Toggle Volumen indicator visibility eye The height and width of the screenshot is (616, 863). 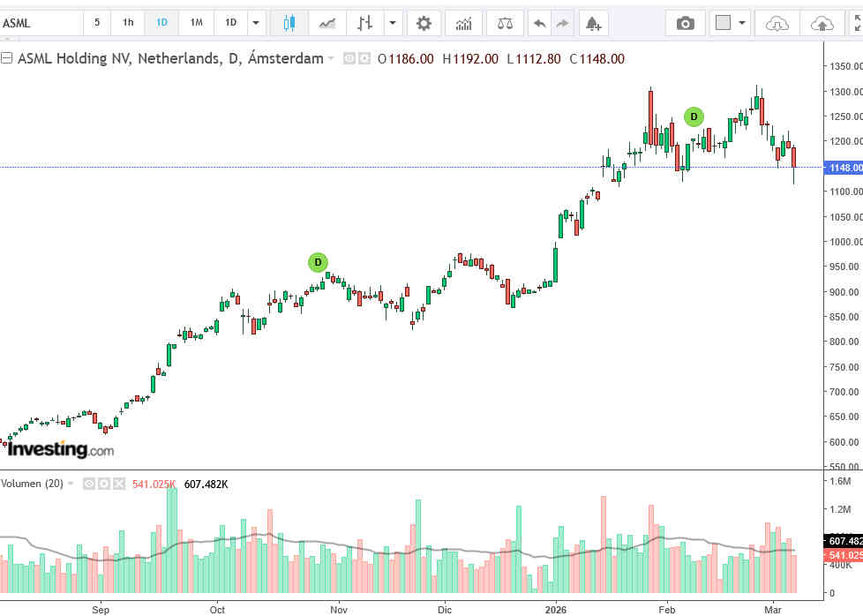pos(89,484)
